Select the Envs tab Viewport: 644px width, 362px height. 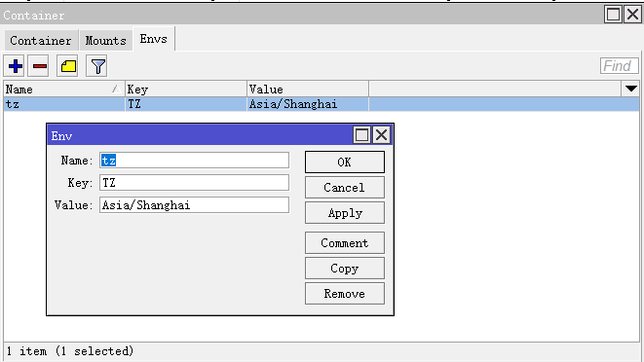click(154, 39)
